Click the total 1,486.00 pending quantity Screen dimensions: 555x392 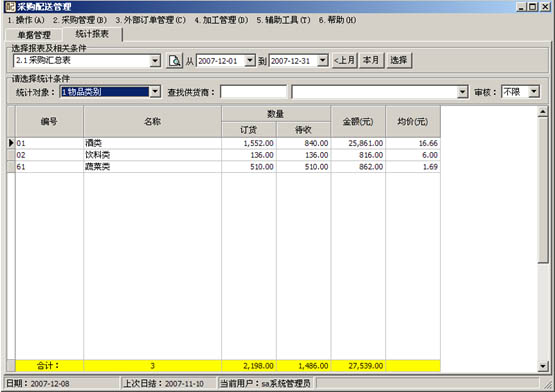coord(304,366)
